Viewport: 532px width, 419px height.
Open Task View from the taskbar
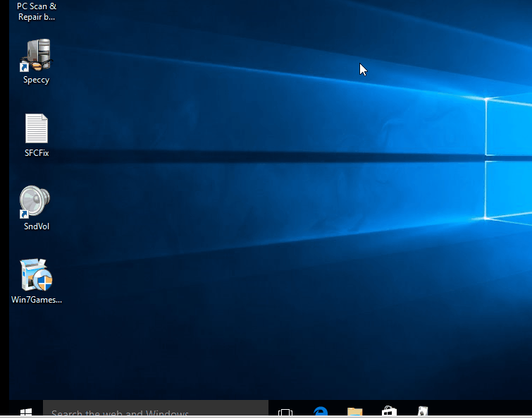pyautogui.click(x=285, y=412)
